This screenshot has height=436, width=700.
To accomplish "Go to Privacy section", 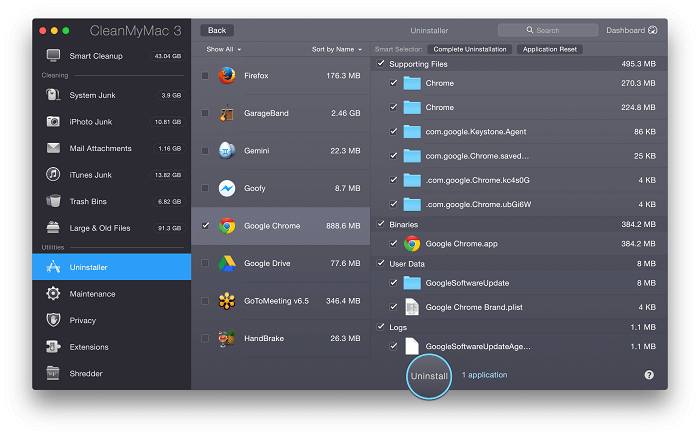I will (x=112, y=320).
